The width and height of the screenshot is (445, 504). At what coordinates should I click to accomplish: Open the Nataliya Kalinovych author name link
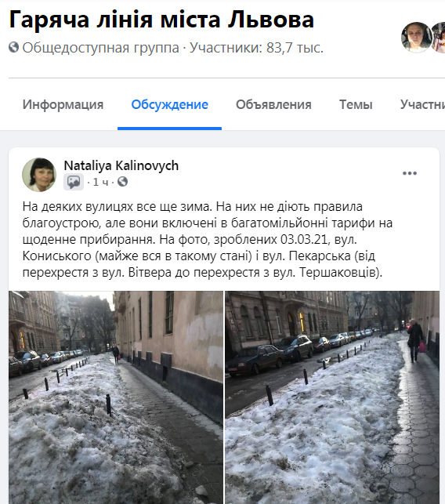[121, 166]
